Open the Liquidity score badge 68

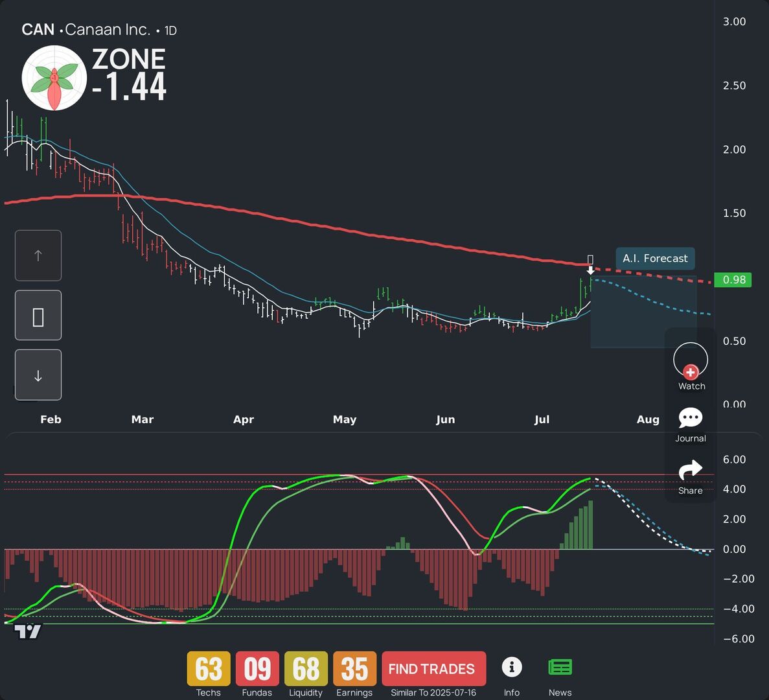[x=306, y=669]
